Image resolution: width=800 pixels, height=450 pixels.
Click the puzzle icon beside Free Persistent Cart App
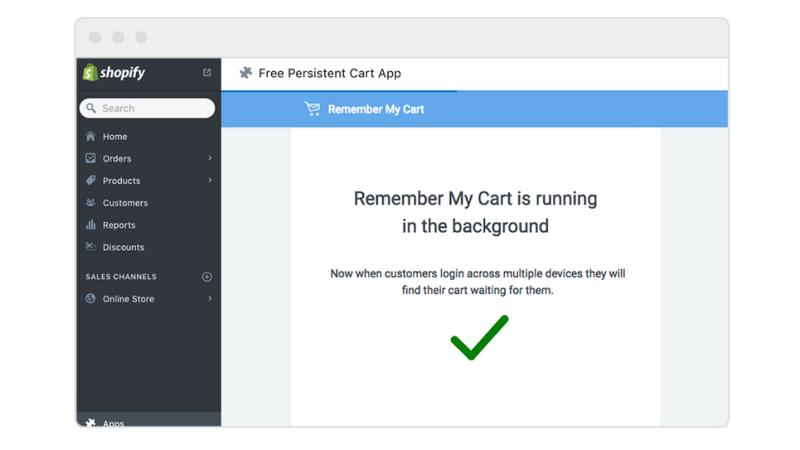point(246,73)
